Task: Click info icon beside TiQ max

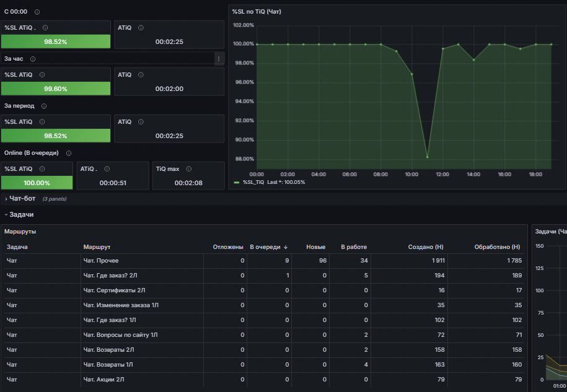Action: point(188,168)
